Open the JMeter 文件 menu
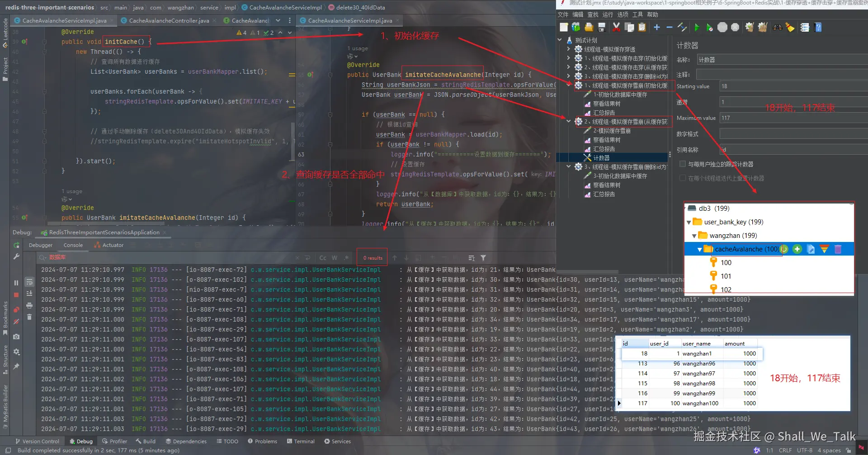 click(563, 14)
